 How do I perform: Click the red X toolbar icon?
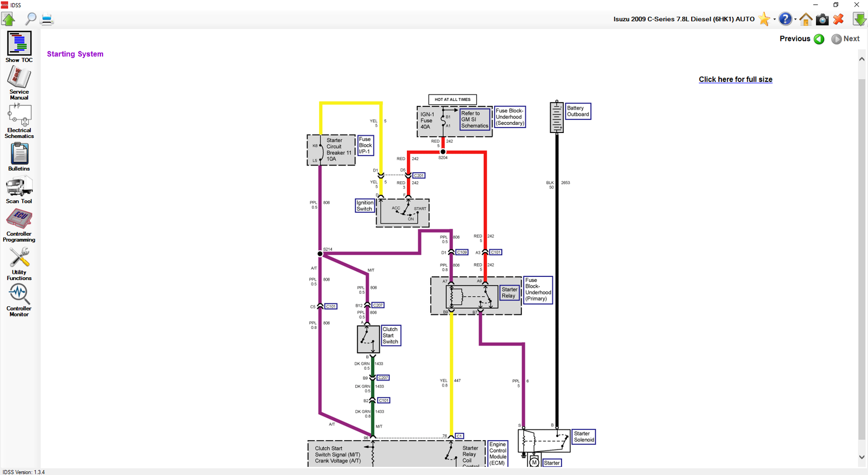[x=839, y=19]
